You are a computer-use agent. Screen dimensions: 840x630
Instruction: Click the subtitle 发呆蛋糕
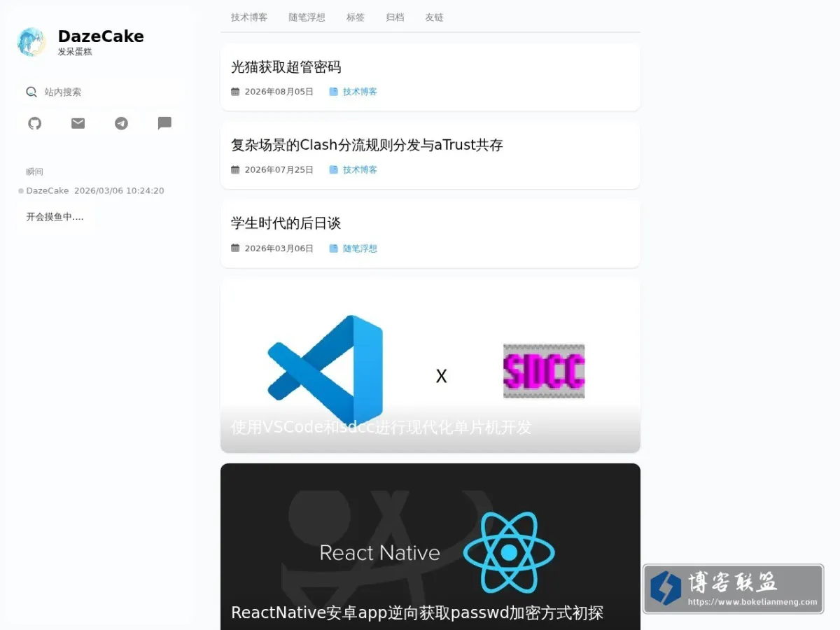coord(75,52)
